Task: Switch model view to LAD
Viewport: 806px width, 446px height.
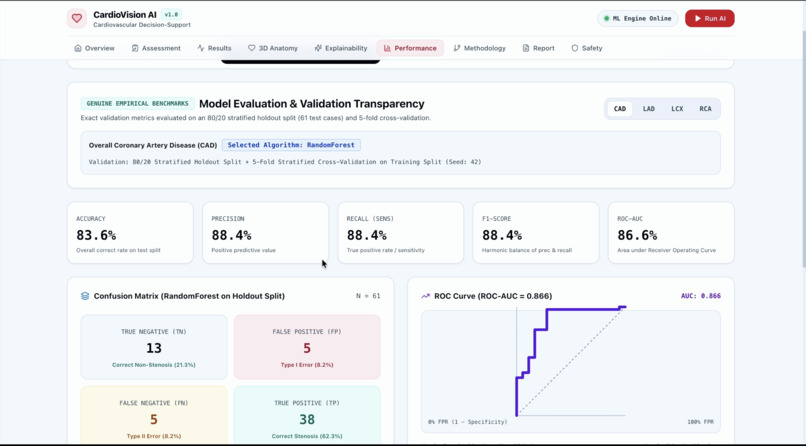Action: (648, 108)
